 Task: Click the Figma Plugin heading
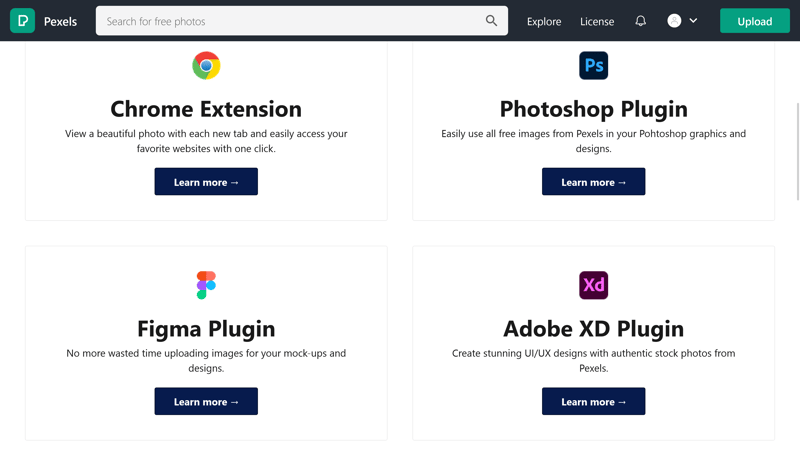(206, 328)
